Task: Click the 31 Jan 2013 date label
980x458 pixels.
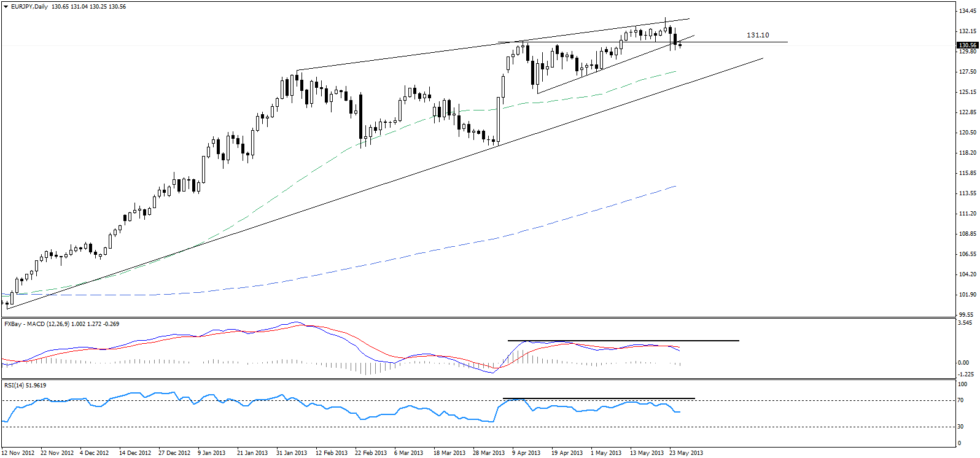Action: (x=291, y=453)
